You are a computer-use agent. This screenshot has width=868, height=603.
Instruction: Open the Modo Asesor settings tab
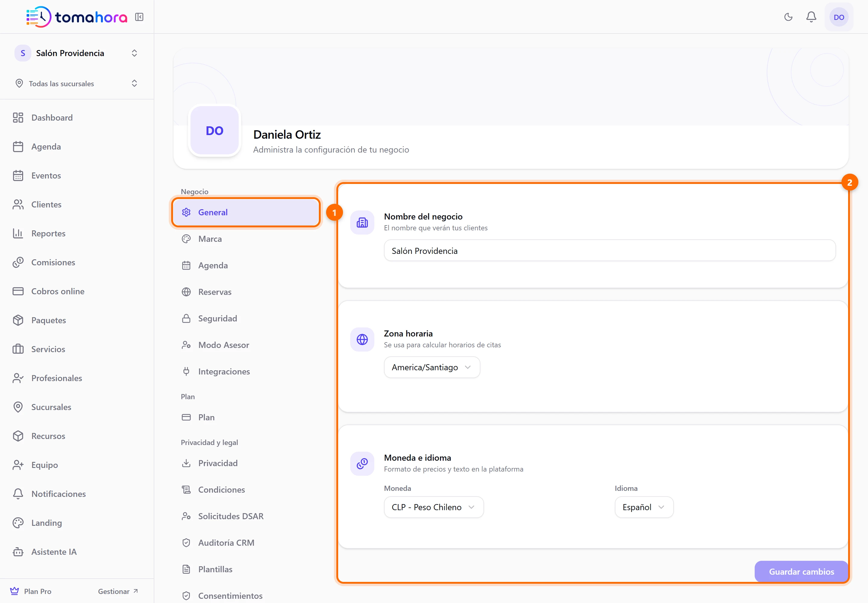tap(246, 345)
